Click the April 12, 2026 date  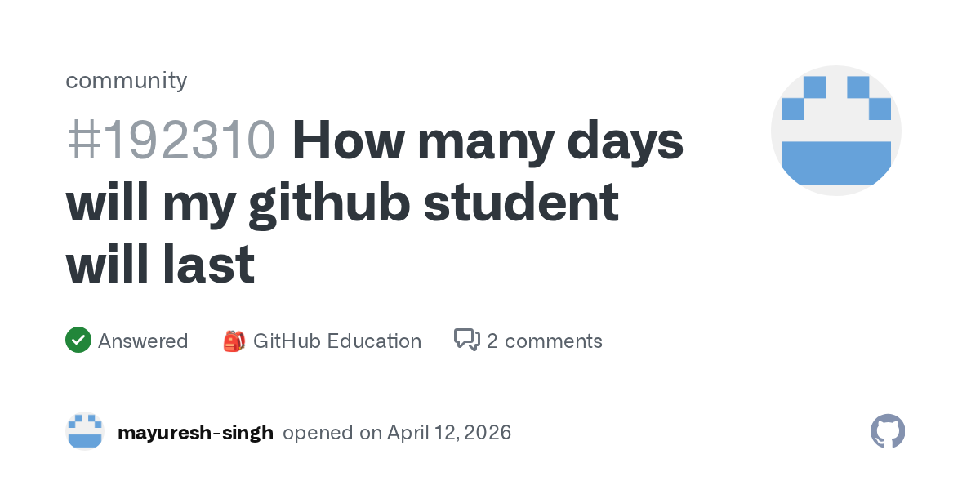point(449,432)
